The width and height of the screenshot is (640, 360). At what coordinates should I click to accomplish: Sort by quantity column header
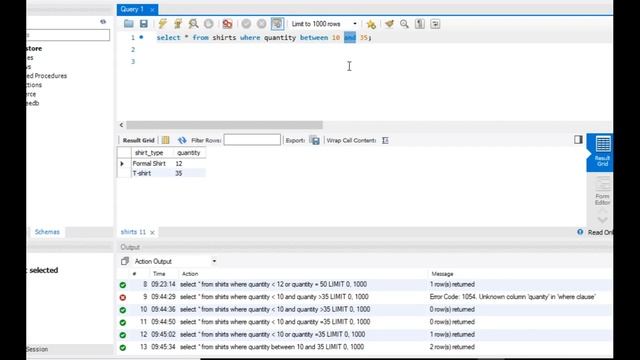point(189,153)
